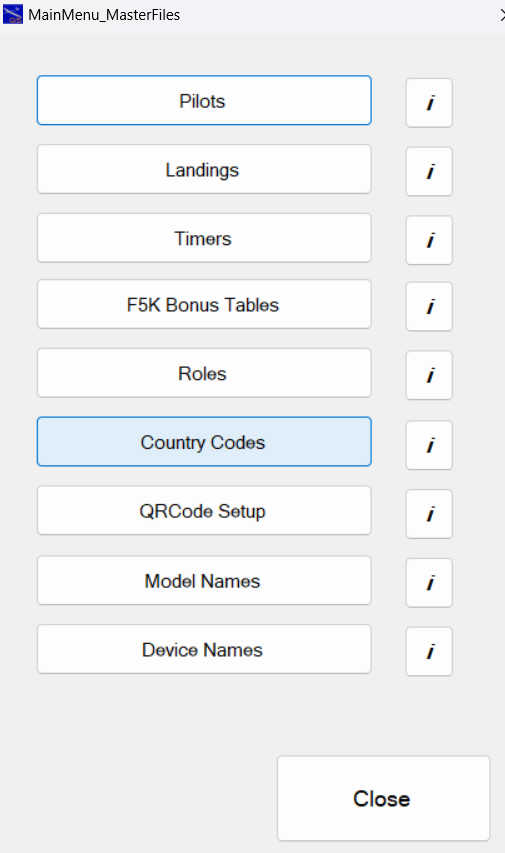This screenshot has height=853, width=505.
Task: Open QRCode Setup
Action: [204, 510]
